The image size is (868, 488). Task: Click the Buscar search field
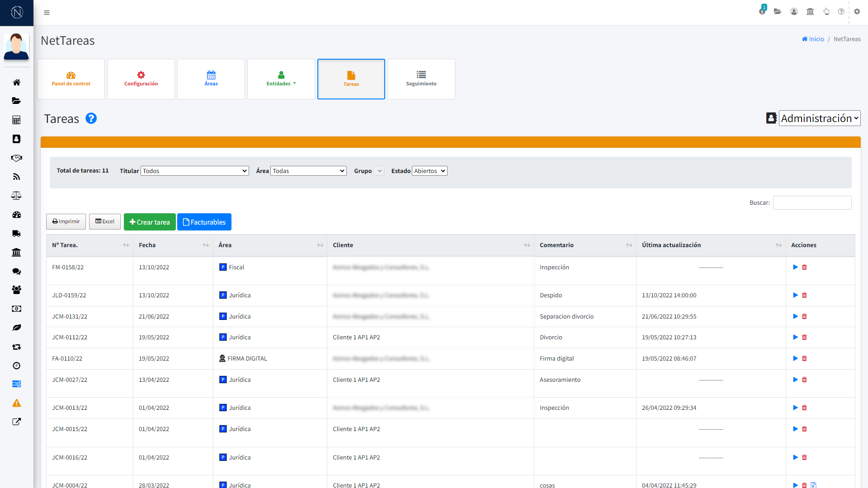[812, 202]
